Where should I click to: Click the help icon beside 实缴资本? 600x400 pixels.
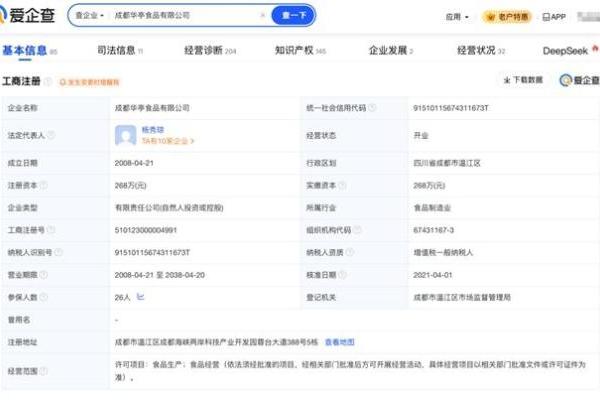click(342, 185)
